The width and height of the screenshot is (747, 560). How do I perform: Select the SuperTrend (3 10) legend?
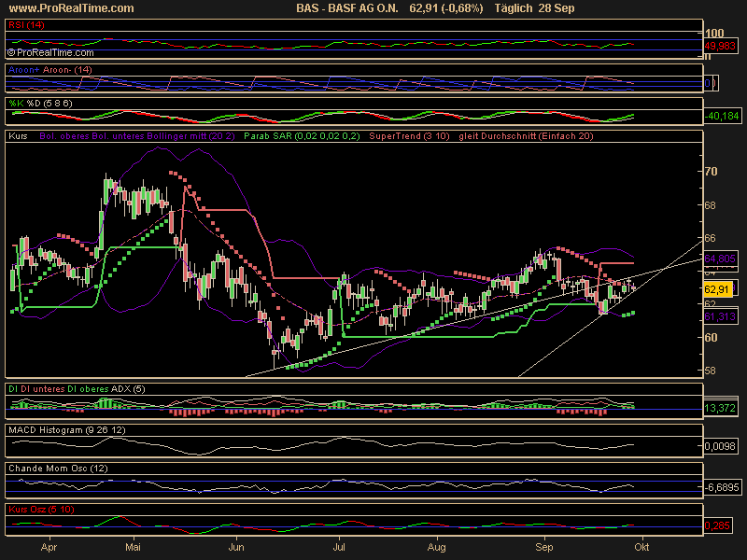point(409,135)
